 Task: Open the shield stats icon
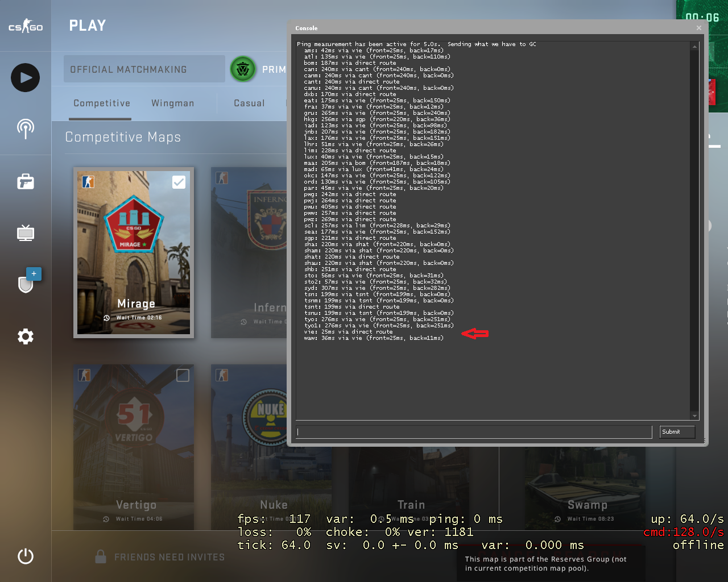click(26, 284)
